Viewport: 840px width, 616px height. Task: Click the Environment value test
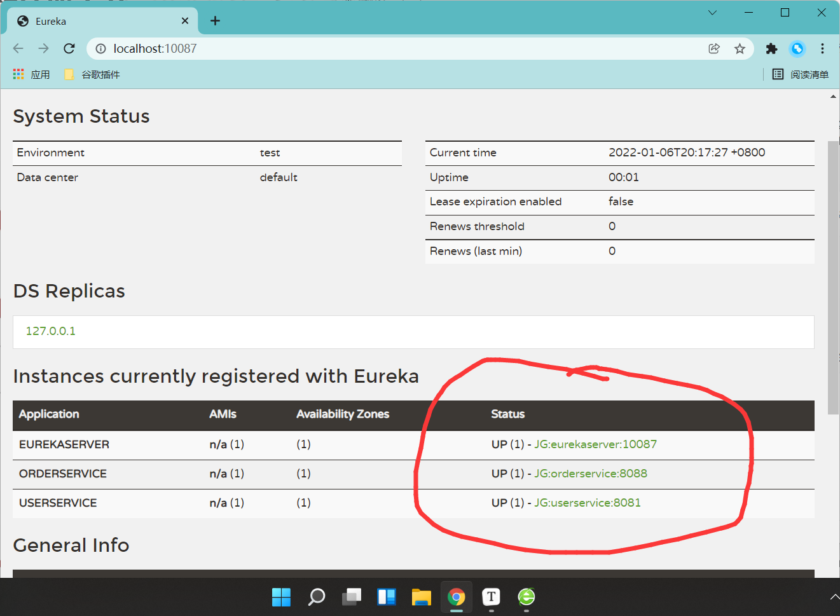click(270, 153)
